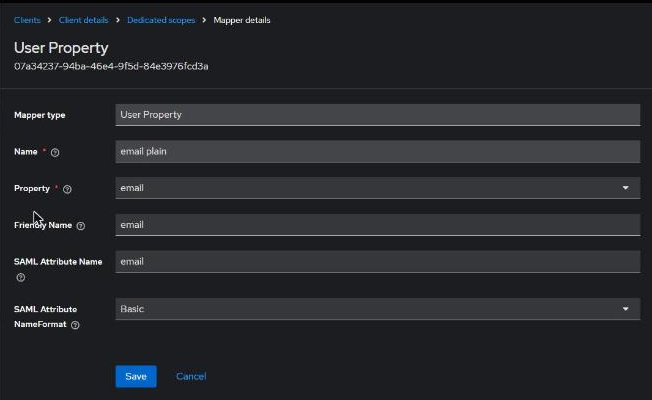This screenshot has height=400, width=652.
Task: Focus the Name field containing email plain
Action: pos(378,151)
